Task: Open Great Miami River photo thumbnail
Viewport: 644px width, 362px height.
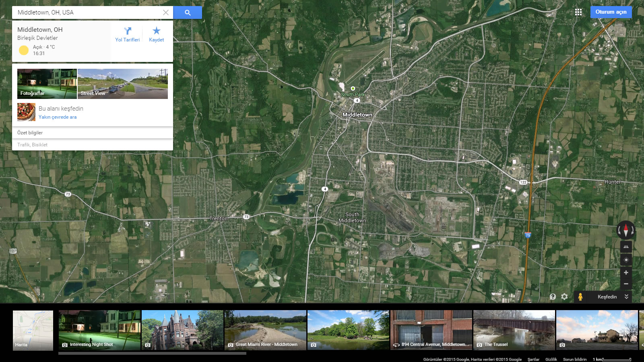Action: [265, 330]
